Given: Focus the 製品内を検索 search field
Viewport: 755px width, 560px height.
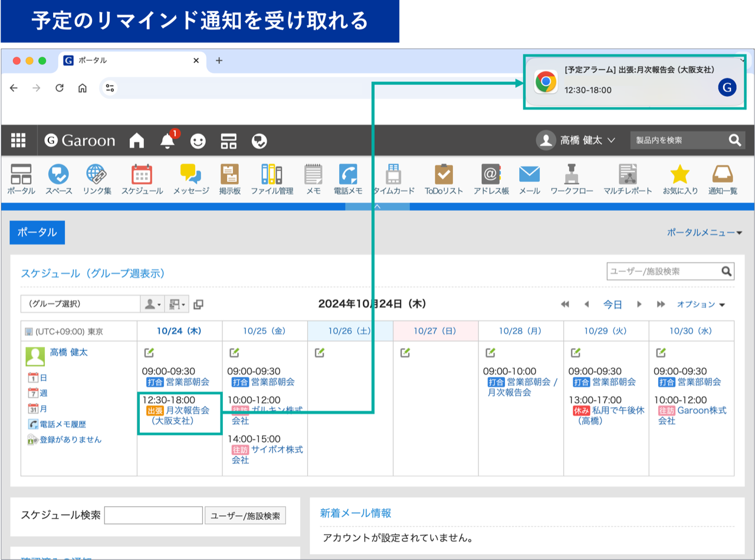Looking at the screenshot, I should (x=677, y=140).
